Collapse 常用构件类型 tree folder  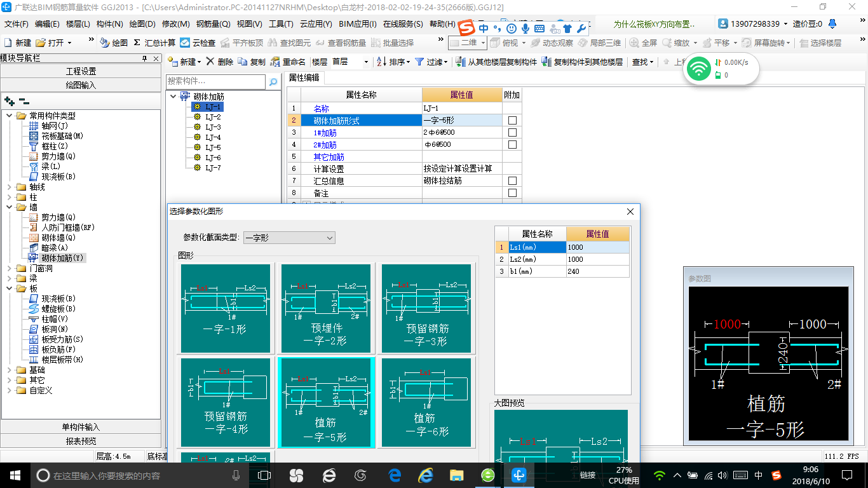click(10, 116)
